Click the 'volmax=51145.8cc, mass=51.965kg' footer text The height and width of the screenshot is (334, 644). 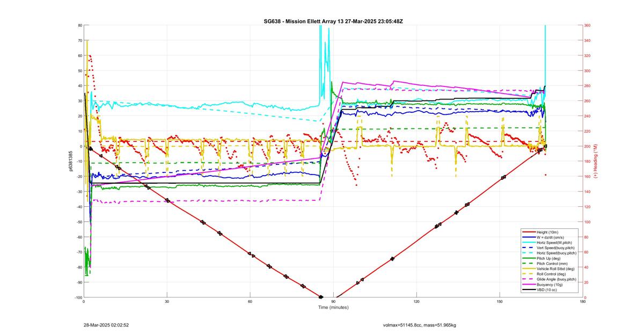click(x=420, y=325)
